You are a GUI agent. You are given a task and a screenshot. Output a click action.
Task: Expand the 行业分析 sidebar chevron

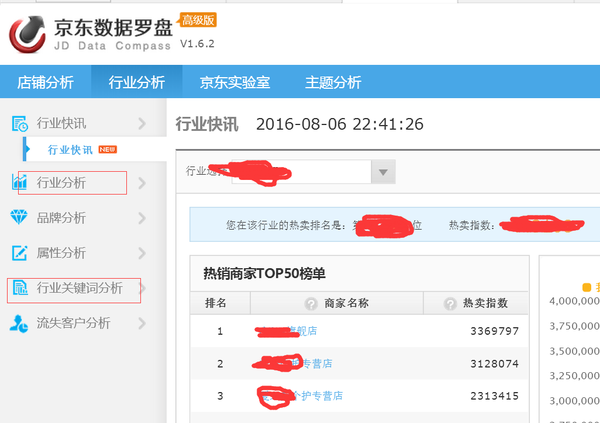(x=142, y=183)
